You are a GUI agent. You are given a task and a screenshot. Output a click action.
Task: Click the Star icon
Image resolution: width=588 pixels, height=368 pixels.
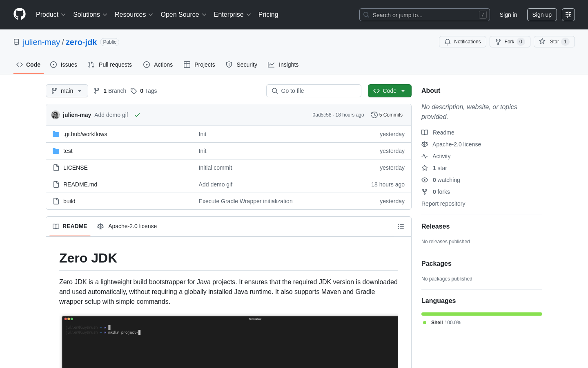542,41
